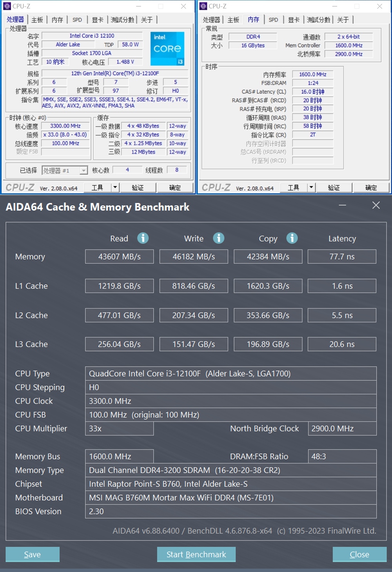Expand the 工具 arrow in the CPU-Z processor window
Screen dimensions: 392x572
pos(115,188)
